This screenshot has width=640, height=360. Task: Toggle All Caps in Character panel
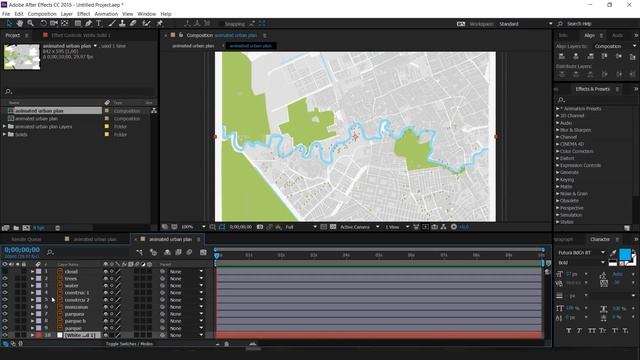(x=592, y=331)
